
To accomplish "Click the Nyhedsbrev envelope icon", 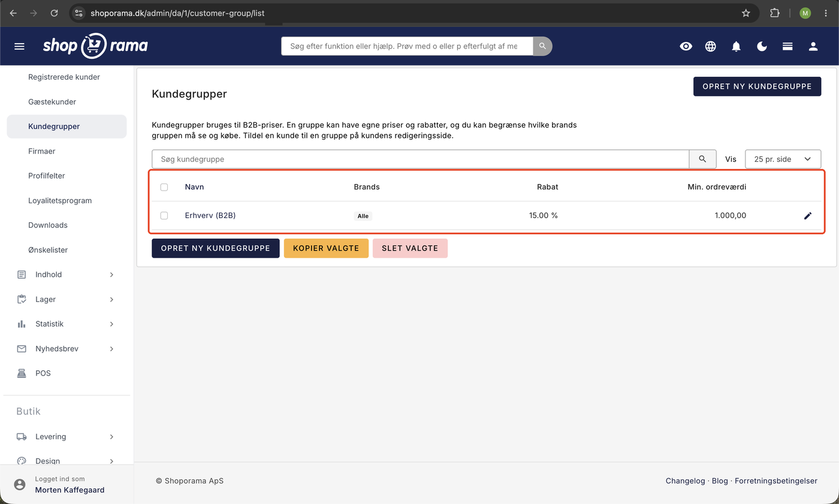I will [x=22, y=348].
